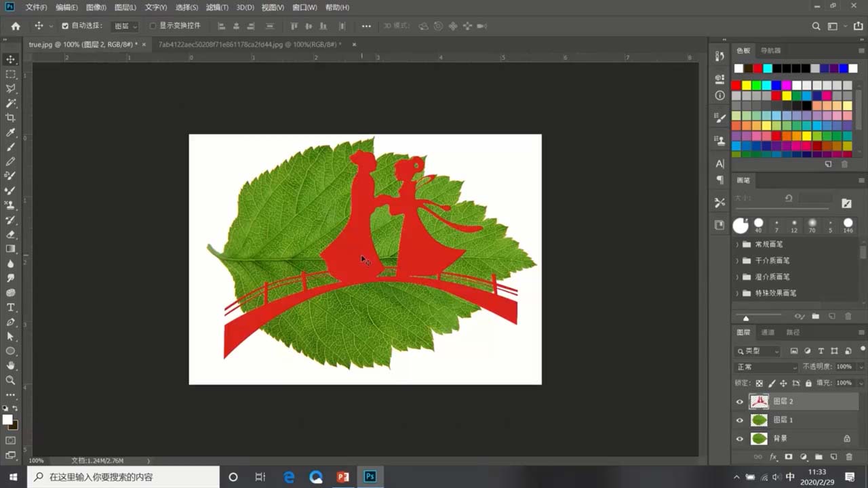Switch to the 导航器 panel tab
Screen dimensions: 868x488
click(770, 50)
